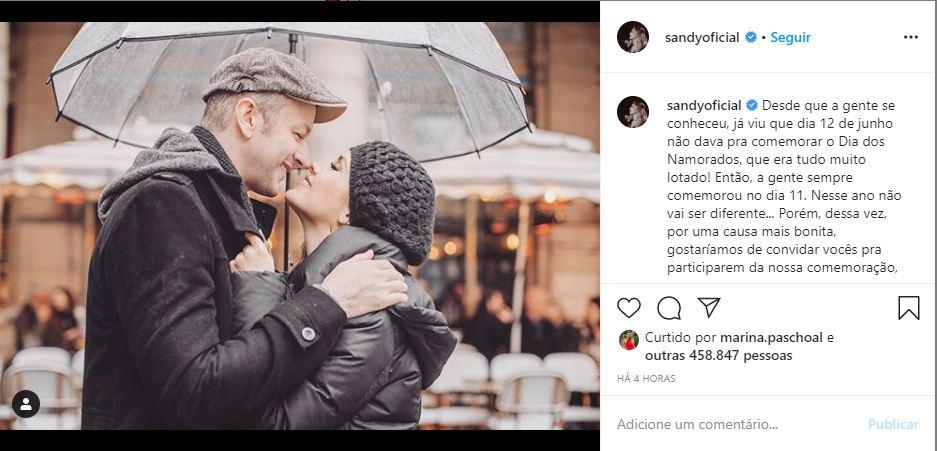Image resolution: width=937 pixels, height=451 pixels.
Task: Open comments via the speech bubble icon
Action: pyautogui.click(x=669, y=308)
